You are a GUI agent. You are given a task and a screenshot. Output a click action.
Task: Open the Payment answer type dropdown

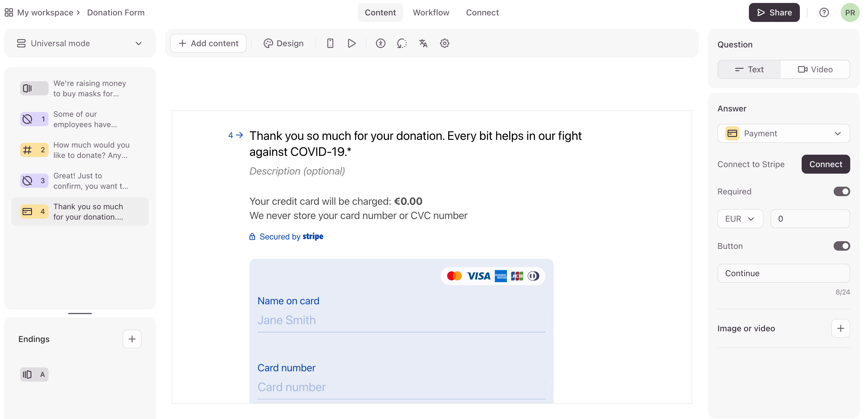tap(784, 133)
